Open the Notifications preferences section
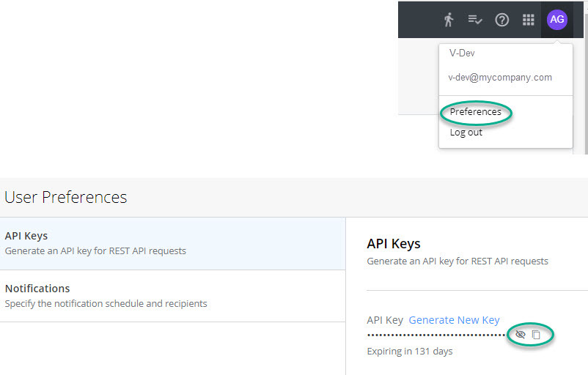The height and width of the screenshot is (375, 588). (x=172, y=296)
